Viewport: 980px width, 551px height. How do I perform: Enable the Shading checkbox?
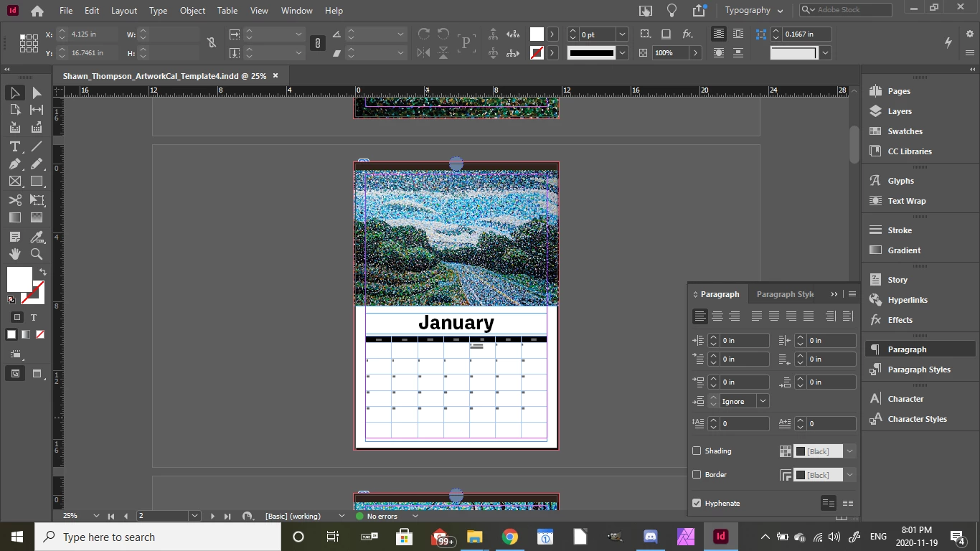(697, 451)
